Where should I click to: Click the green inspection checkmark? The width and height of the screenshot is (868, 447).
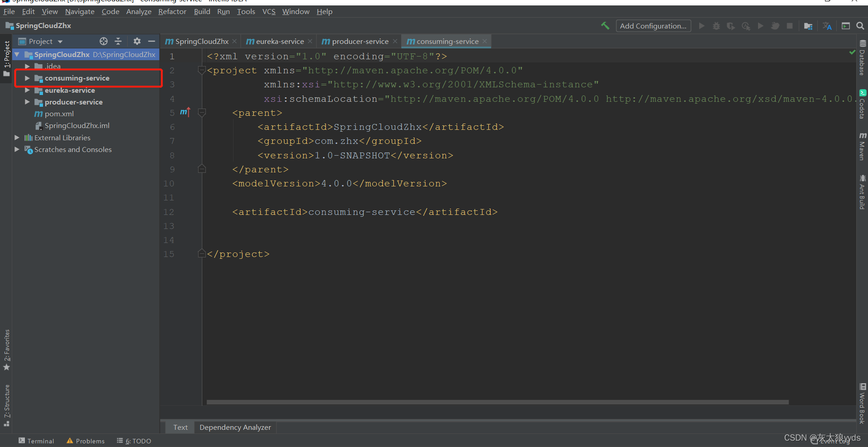coord(852,52)
